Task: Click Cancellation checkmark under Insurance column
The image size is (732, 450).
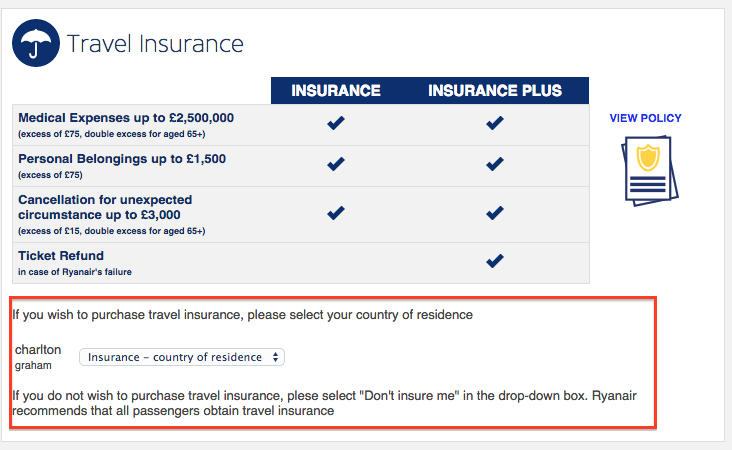Action: (336, 213)
